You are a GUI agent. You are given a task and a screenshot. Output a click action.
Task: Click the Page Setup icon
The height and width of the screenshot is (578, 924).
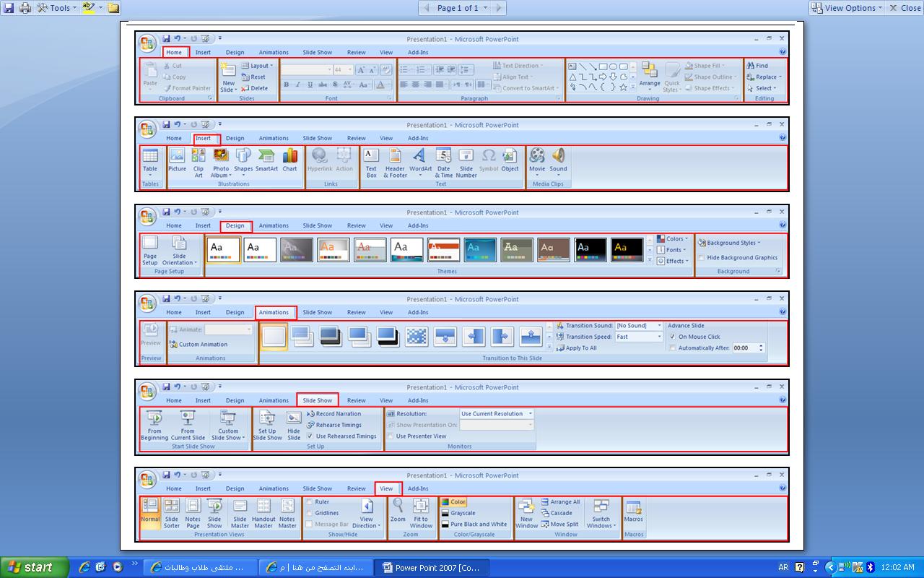(x=149, y=243)
